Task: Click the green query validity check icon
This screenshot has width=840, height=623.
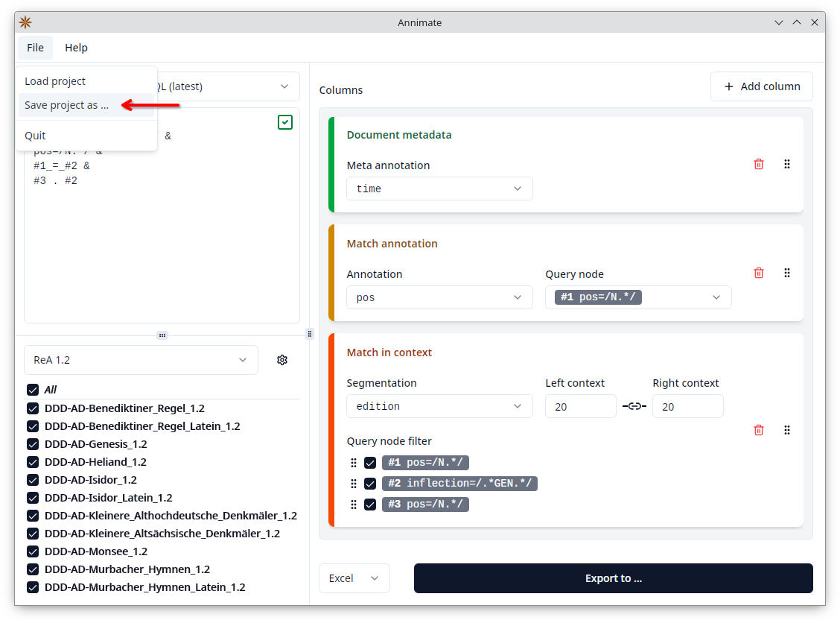Action: [285, 122]
